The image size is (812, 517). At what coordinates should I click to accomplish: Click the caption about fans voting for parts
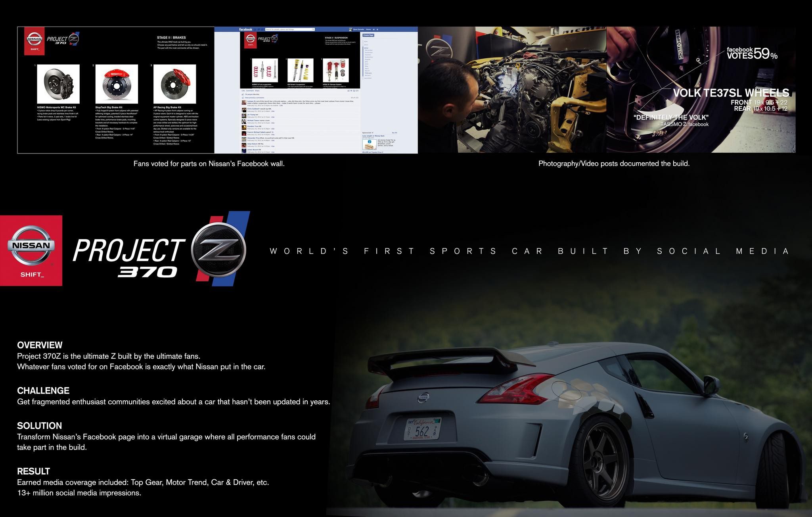[209, 163]
